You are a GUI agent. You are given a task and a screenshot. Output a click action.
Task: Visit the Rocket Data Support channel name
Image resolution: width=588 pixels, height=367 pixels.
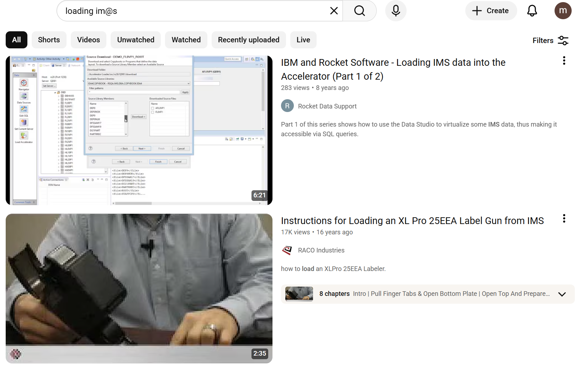(327, 106)
